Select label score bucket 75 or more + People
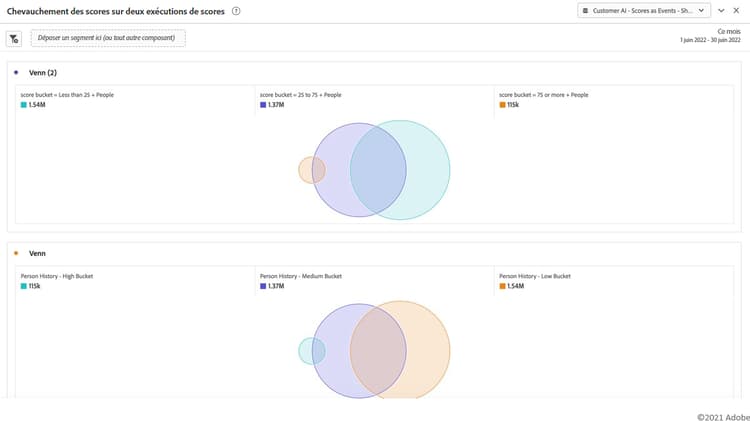Viewport: 750px width, 421px height. pos(544,95)
